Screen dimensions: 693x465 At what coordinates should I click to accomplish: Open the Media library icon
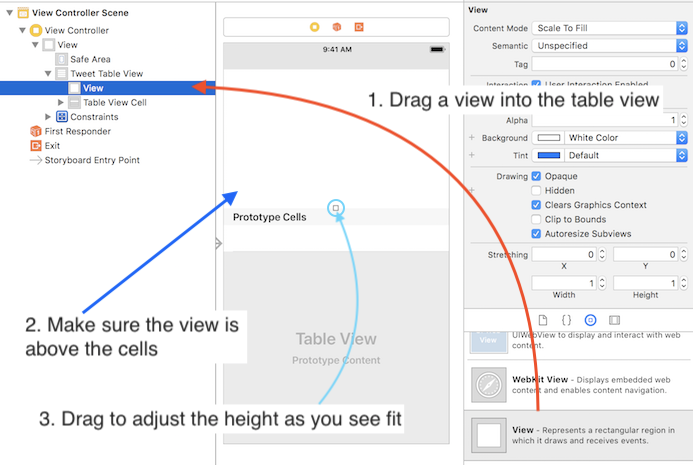(614, 320)
